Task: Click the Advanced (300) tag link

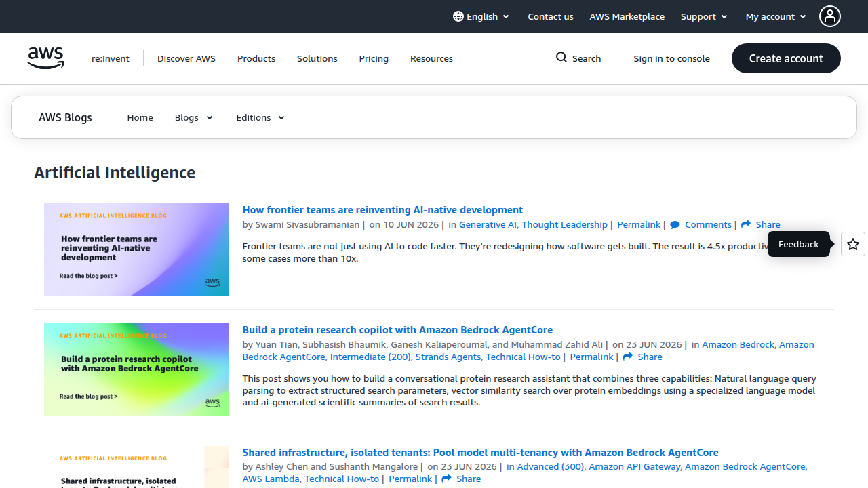Action: pyautogui.click(x=551, y=466)
